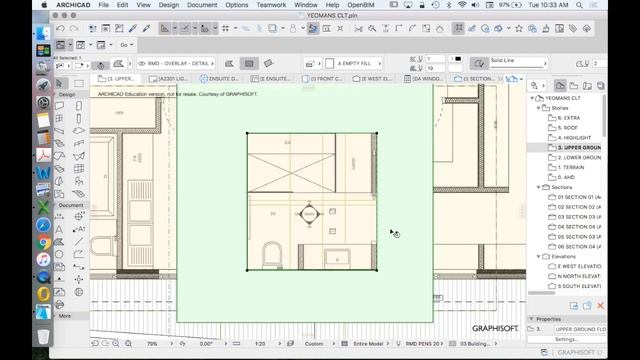Viewport: 640px width, 360px height.
Task: Open the RMD - OVERLAY - DETAIL layer dropdown
Action: 176,63
